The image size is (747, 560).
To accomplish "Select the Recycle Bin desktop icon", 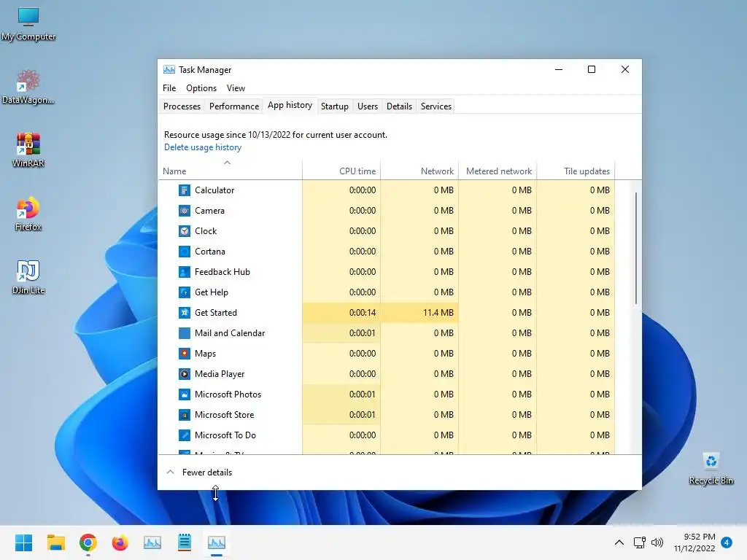I will point(711,469).
